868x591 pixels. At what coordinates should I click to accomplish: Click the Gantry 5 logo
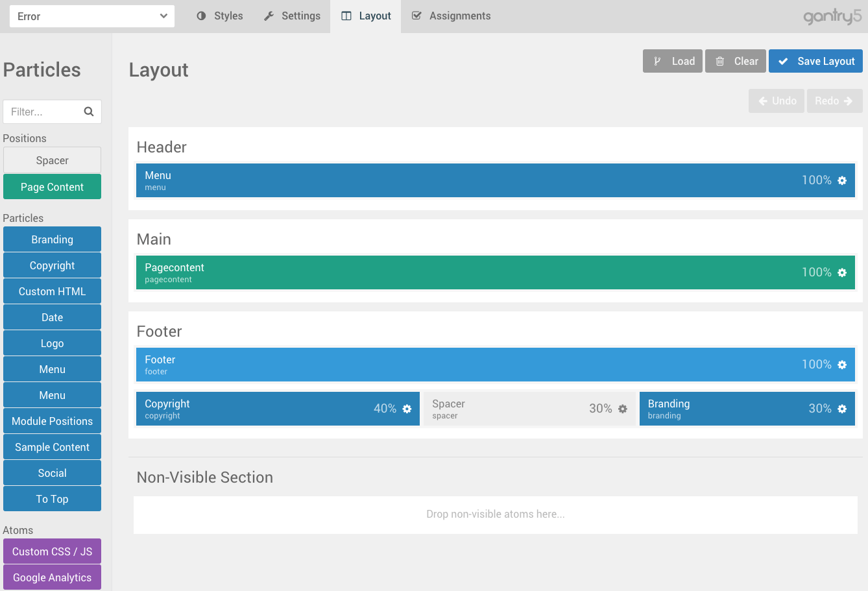point(832,16)
